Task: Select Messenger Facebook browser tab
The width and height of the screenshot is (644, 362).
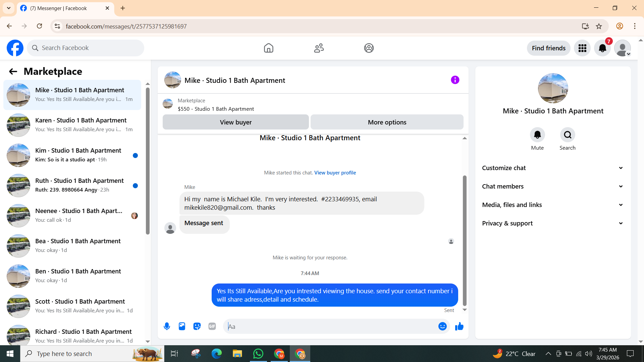Action: [x=65, y=8]
